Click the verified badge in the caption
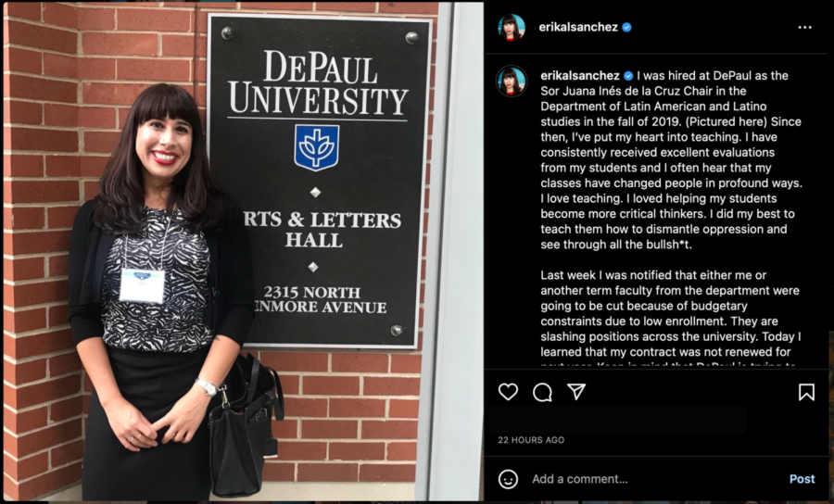 coord(628,75)
